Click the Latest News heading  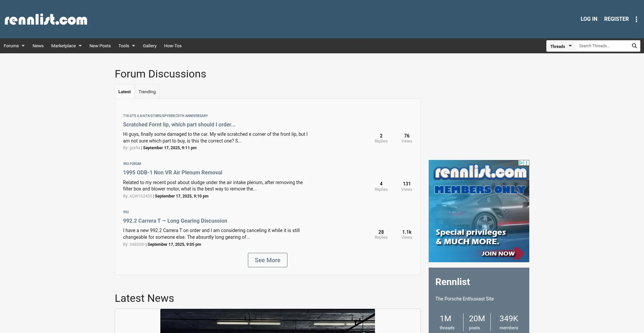(144, 298)
